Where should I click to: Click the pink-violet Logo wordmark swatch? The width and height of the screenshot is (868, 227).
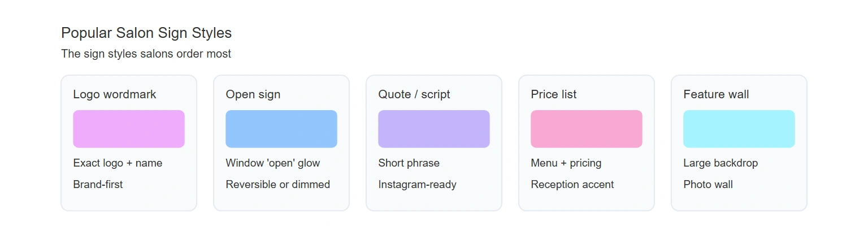tap(129, 129)
